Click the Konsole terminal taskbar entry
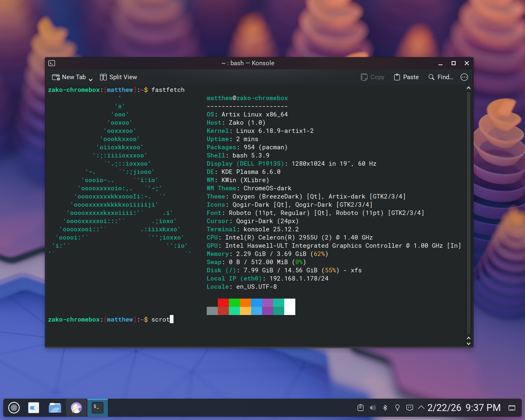 click(x=98, y=408)
